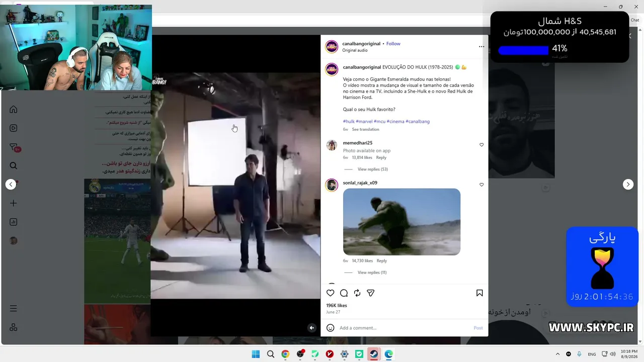
Task: Open the Hulk GIF in sonlal_rajak_x09's comment
Action: pos(401,222)
